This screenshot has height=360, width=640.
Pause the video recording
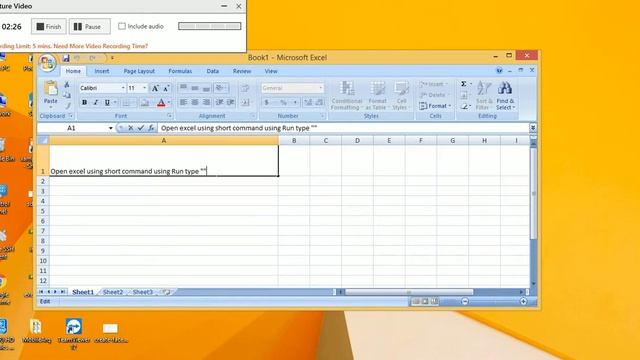click(89, 27)
